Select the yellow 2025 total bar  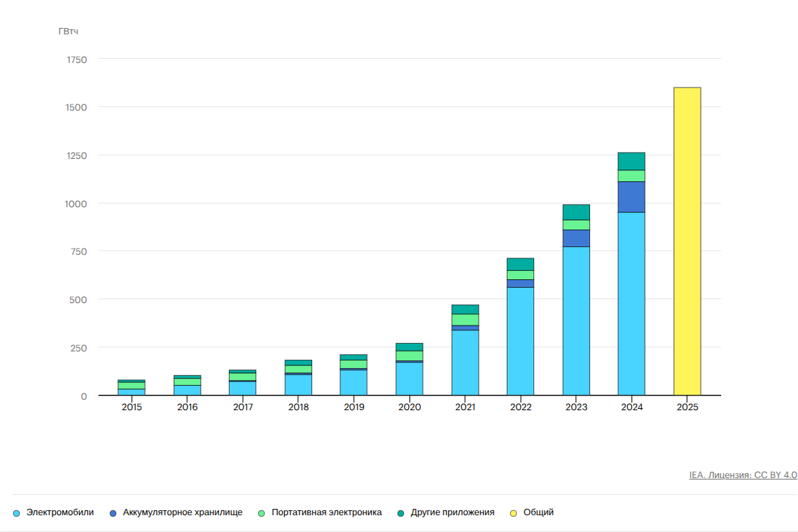tap(687, 241)
